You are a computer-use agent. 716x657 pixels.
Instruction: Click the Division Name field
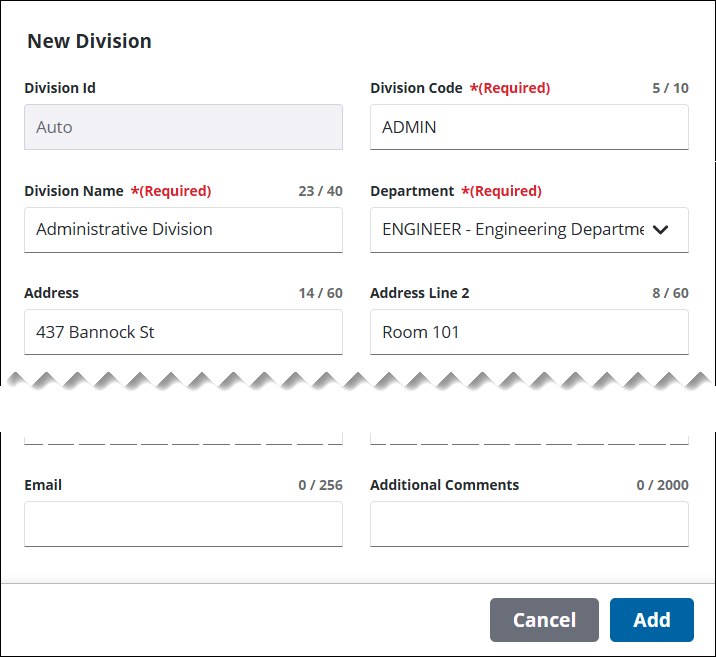(x=183, y=230)
